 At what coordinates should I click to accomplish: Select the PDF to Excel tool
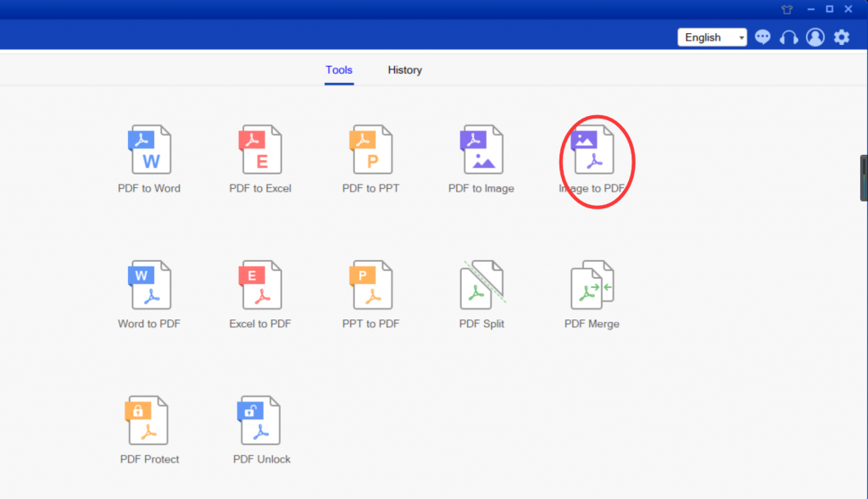[x=260, y=151]
